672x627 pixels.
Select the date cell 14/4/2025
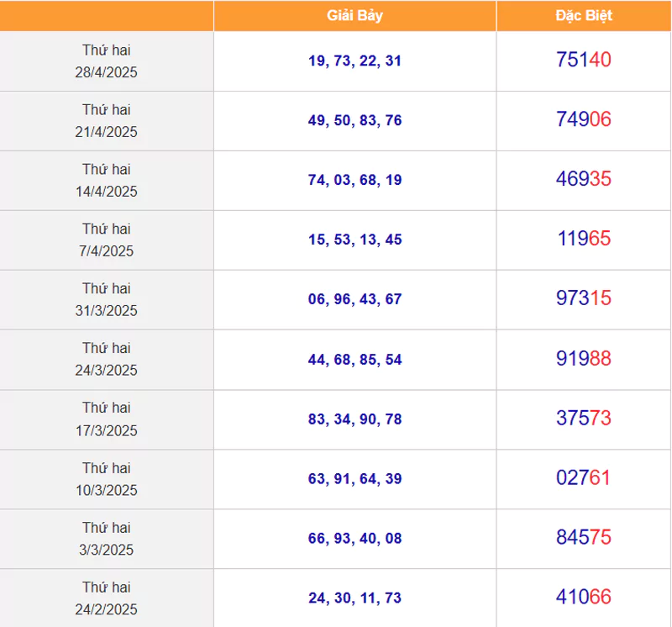(107, 180)
